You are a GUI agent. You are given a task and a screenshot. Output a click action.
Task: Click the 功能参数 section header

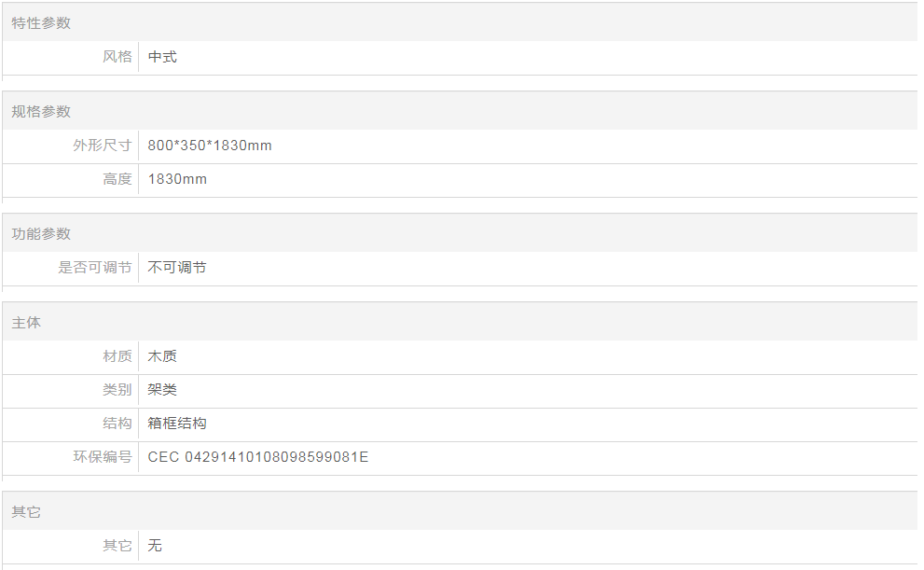[x=41, y=233]
